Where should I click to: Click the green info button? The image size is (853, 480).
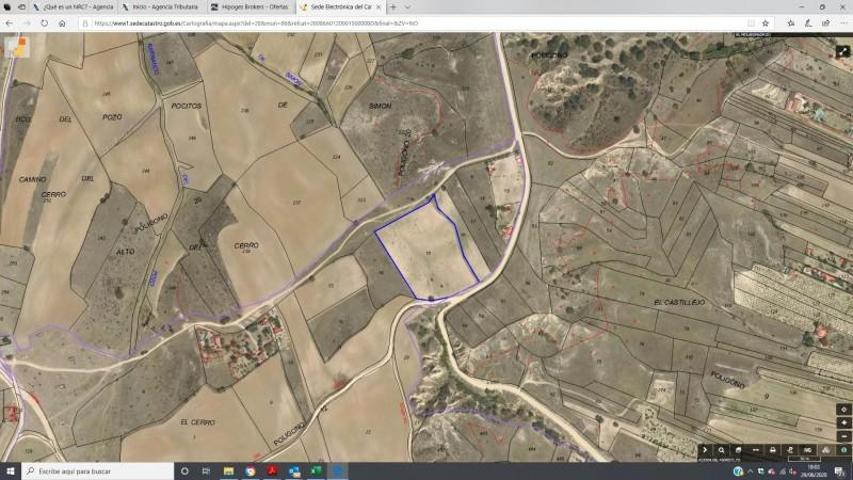844,450
